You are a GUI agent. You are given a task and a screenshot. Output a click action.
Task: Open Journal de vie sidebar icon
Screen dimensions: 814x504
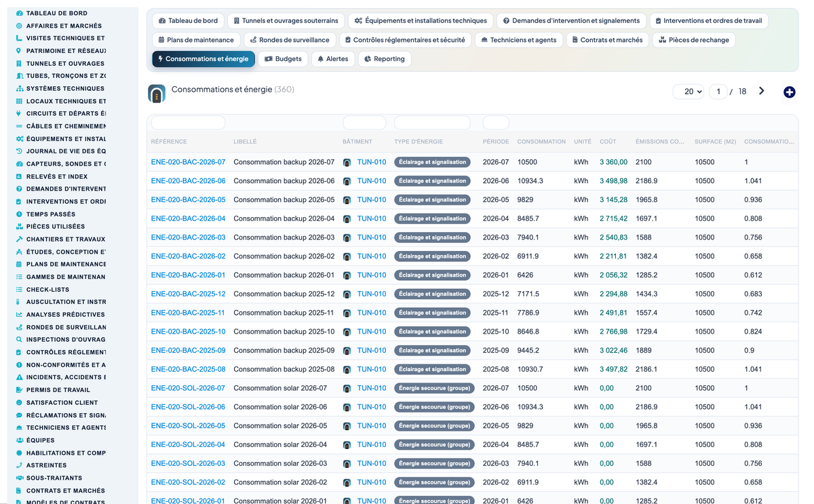pos(19,151)
